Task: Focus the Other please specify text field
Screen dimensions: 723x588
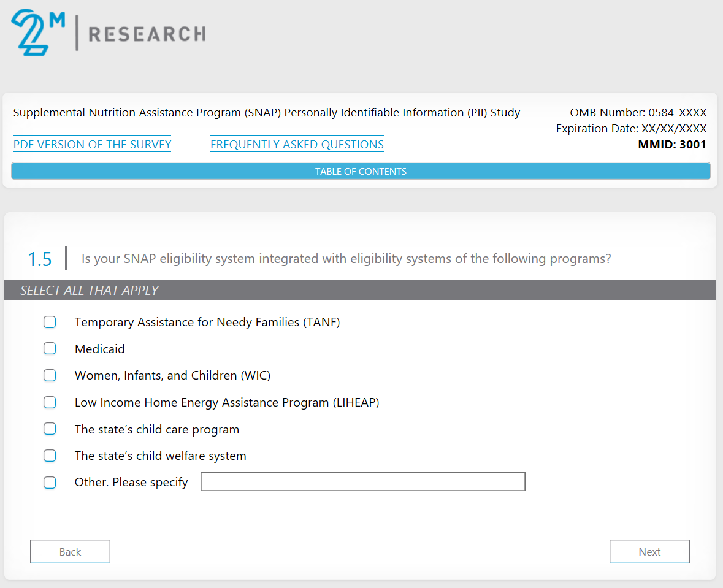Action: (362, 482)
